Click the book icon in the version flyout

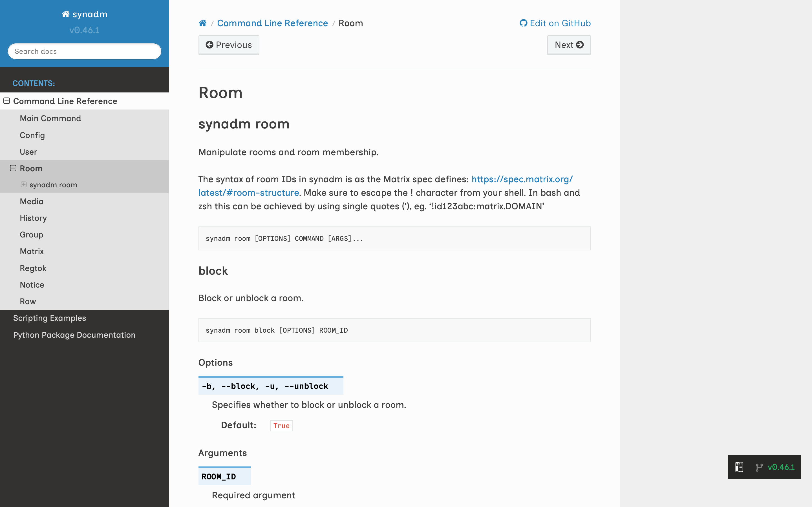click(739, 467)
